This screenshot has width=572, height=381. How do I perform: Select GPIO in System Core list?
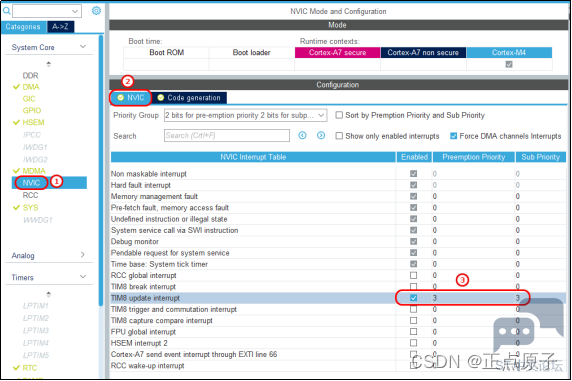point(32,110)
